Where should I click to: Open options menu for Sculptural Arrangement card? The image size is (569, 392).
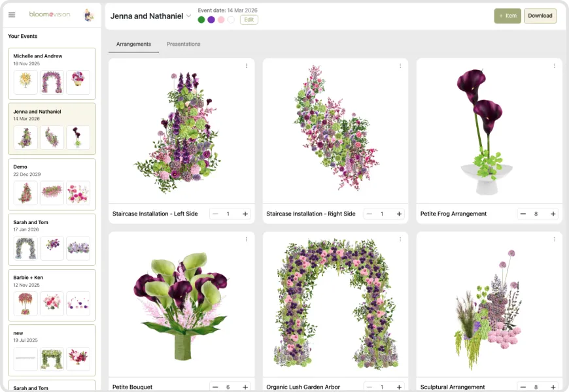554,239
